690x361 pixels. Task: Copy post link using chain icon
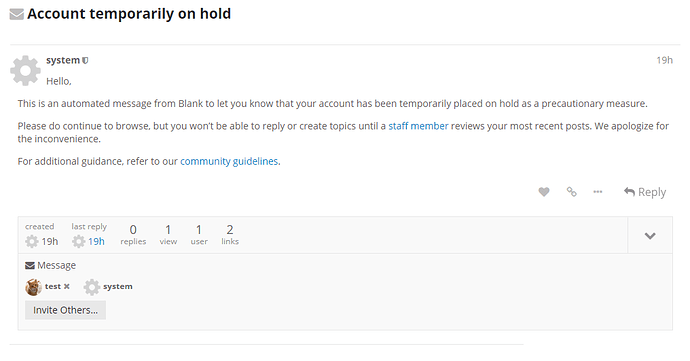point(571,192)
